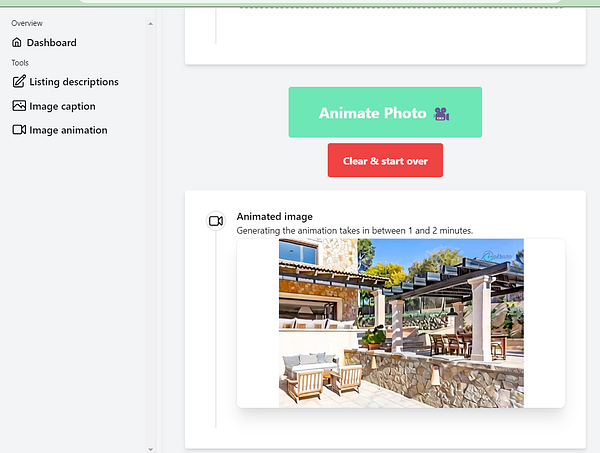The width and height of the screenshot is (600, 453).
Task: Click the Dashboard home icon
Action: 17,42
